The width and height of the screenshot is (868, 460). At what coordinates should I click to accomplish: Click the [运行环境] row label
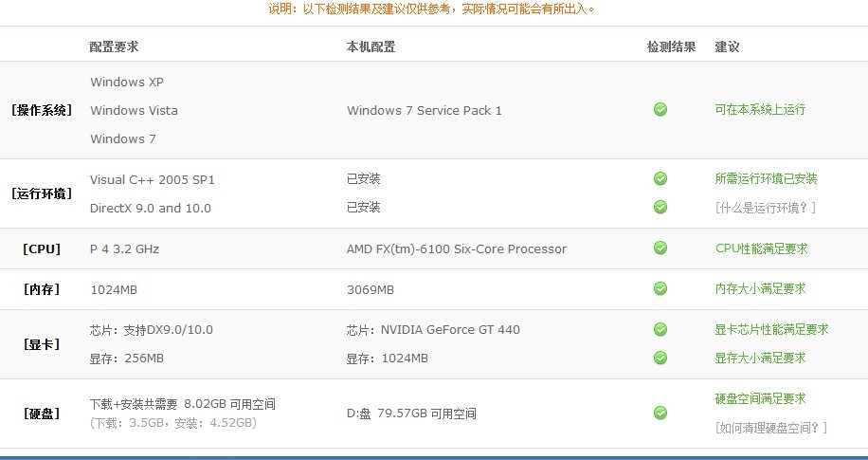[42, 193]
